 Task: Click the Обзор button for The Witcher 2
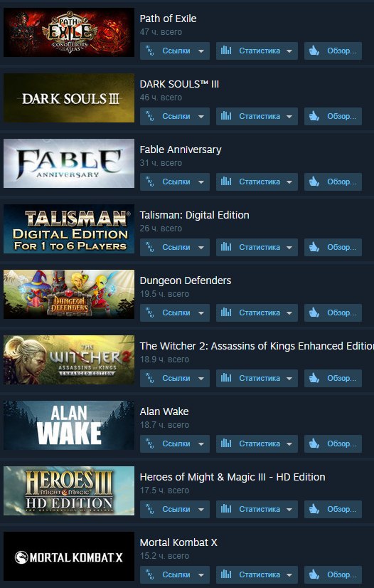coord(333,379)
